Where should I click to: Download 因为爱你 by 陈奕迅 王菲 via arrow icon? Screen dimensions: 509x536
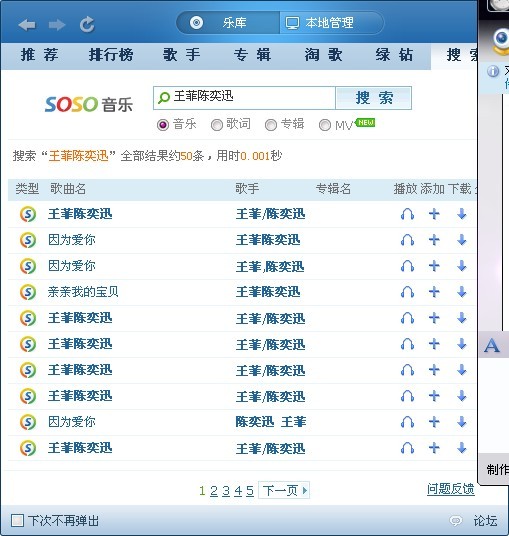pyautogui.click(x=461, y=422)
